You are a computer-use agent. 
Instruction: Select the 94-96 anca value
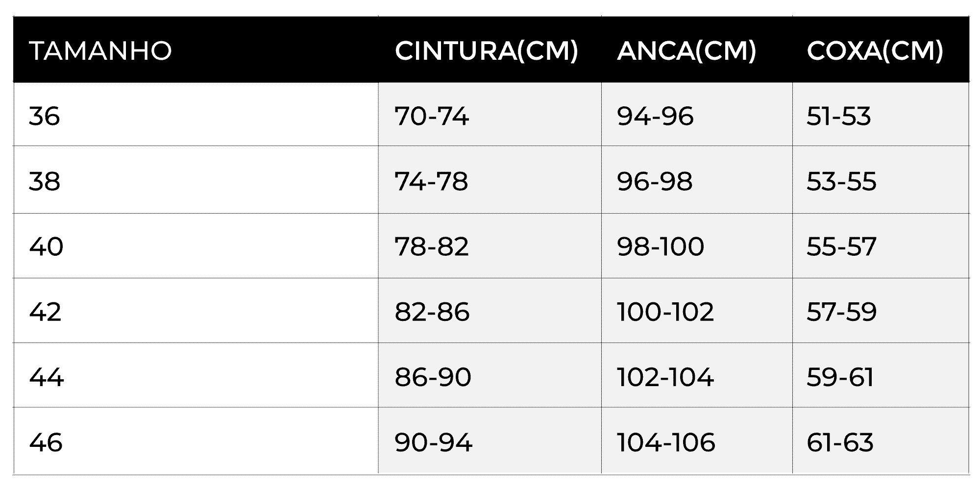click(655, 117)
